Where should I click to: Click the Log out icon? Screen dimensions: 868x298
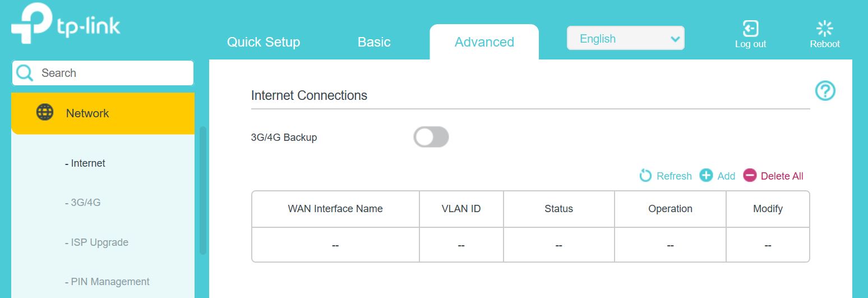point(750,28)
